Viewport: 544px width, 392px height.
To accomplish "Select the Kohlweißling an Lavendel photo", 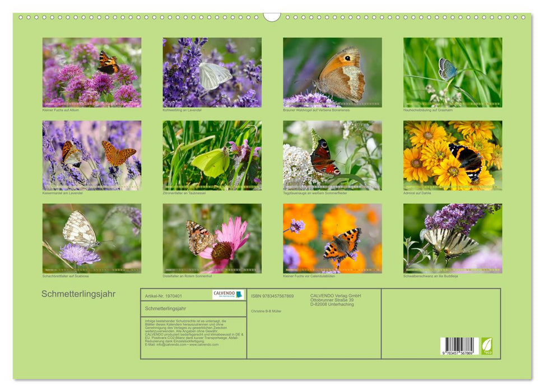I will [212, 72].
